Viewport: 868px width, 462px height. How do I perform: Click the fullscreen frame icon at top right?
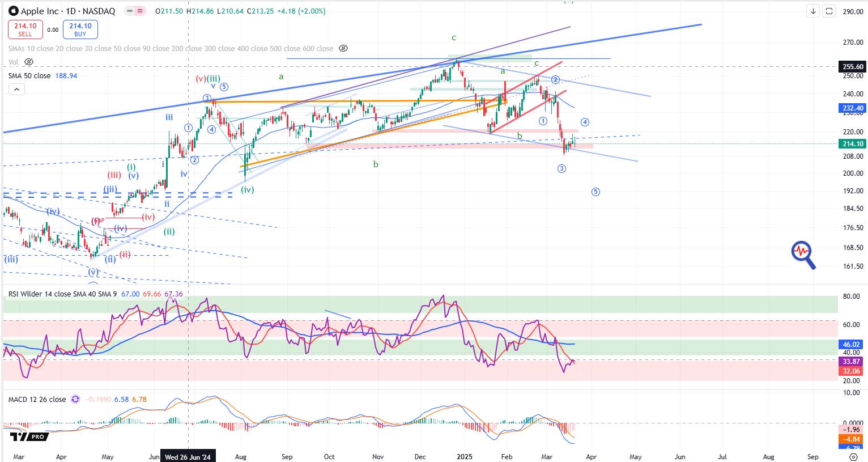click(x=829, y=11)
